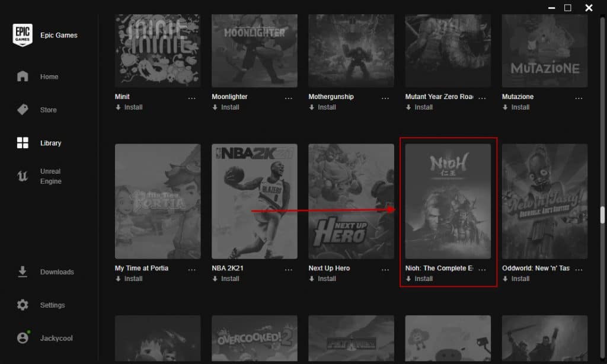Click the Mothergunship cover art

click(352, 51)
